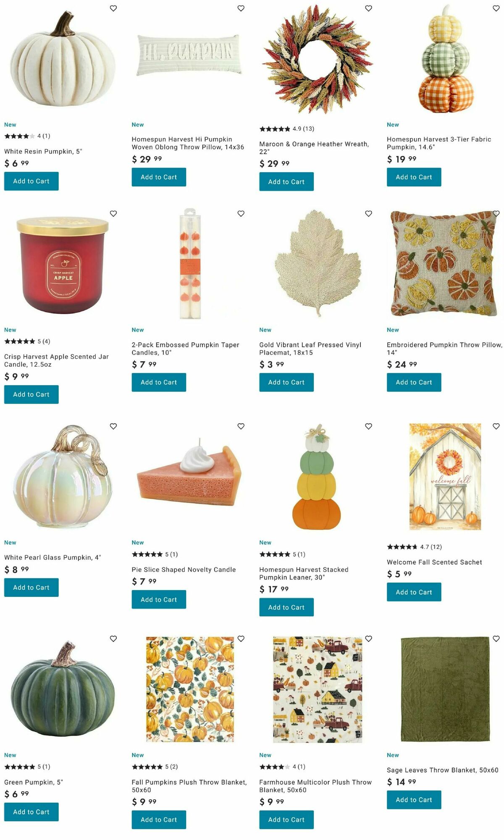Add Embroidered Pumpkin Throw Pillow to cart
504x840 pixels.
coord(414,382)
